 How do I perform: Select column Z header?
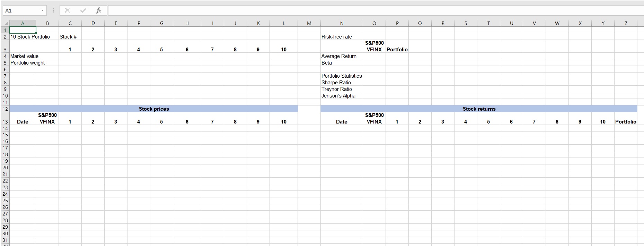tap(626, 23)
